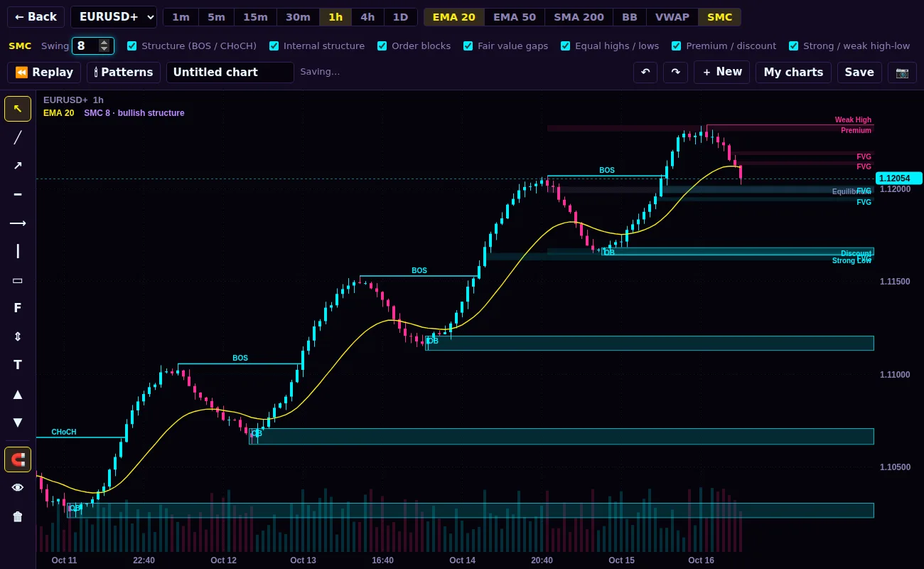Open the EURUSD+ symbol dropdown

114,17
